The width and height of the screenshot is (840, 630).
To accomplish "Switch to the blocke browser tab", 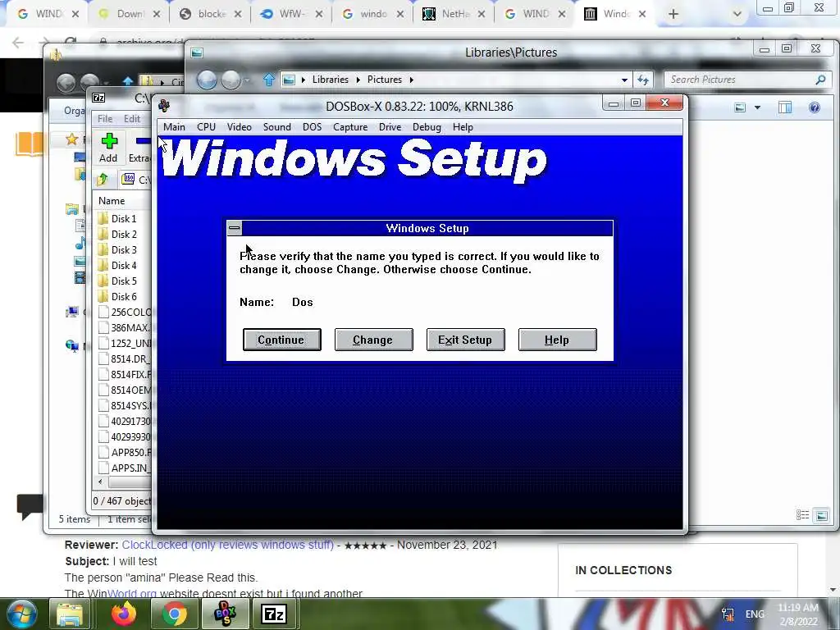I will pos(211,14).
